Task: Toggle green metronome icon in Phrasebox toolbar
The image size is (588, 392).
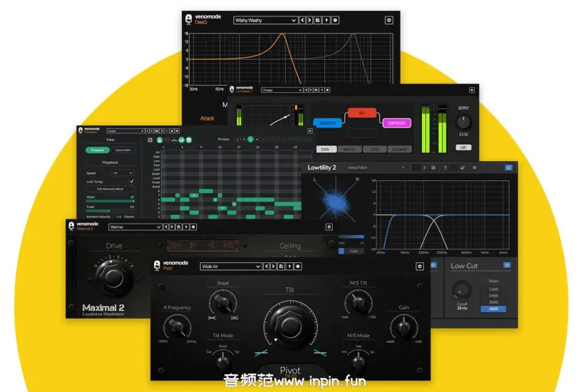Action: [160, 140]
